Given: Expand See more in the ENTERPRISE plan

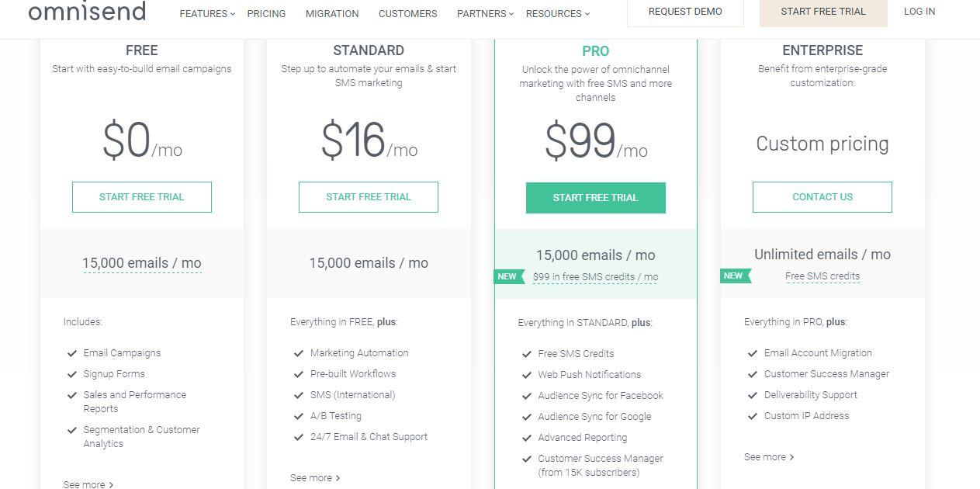Looking at the screenshot, I should (x=769, y=456).
